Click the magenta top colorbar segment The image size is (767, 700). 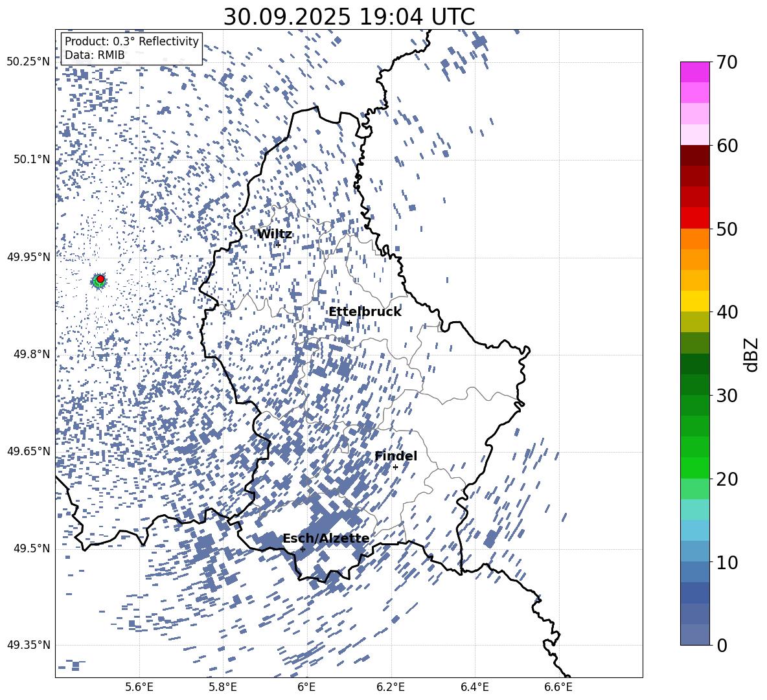694,72
